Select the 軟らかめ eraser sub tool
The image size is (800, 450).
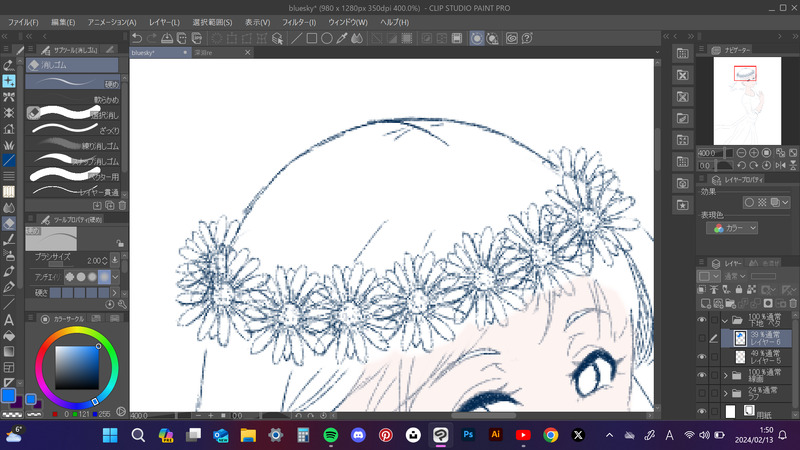(x=73, y=98)
